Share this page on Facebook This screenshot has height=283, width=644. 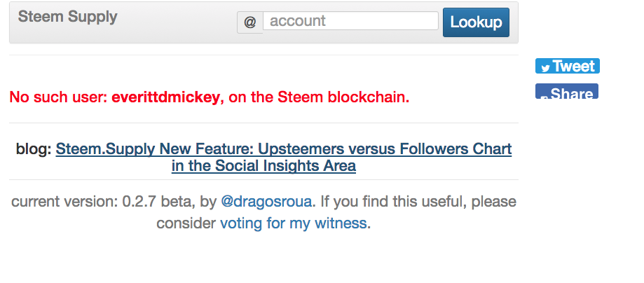(567, 91)
